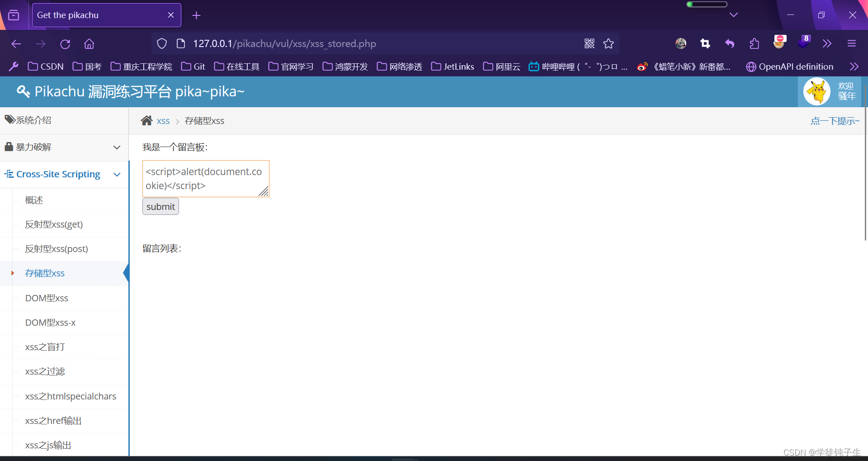This screenshot has width=868, height=461.
Task: Click the textarea resize handle corner
Action: 264,192
